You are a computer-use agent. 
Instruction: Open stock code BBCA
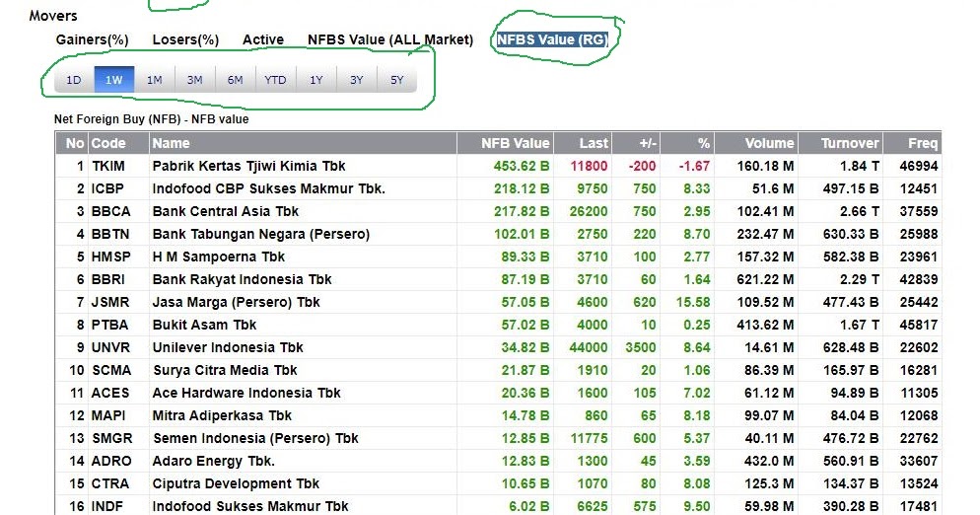click(110, 211)
